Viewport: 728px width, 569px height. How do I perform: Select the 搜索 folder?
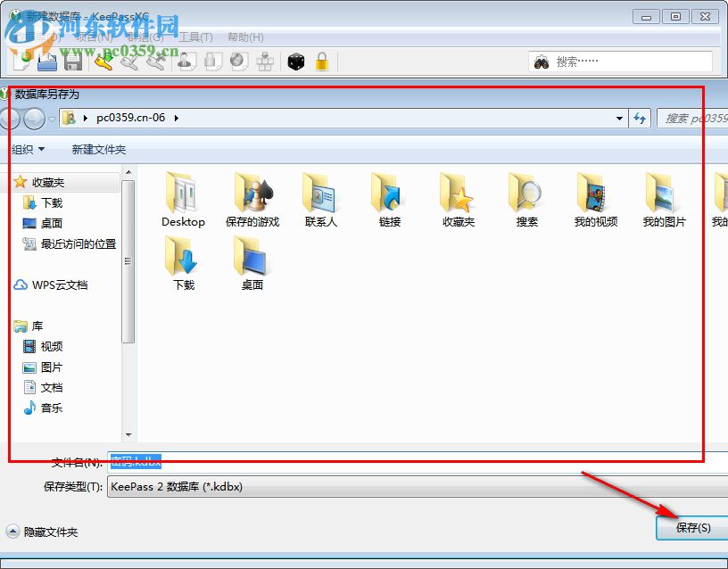coord(527,200)
